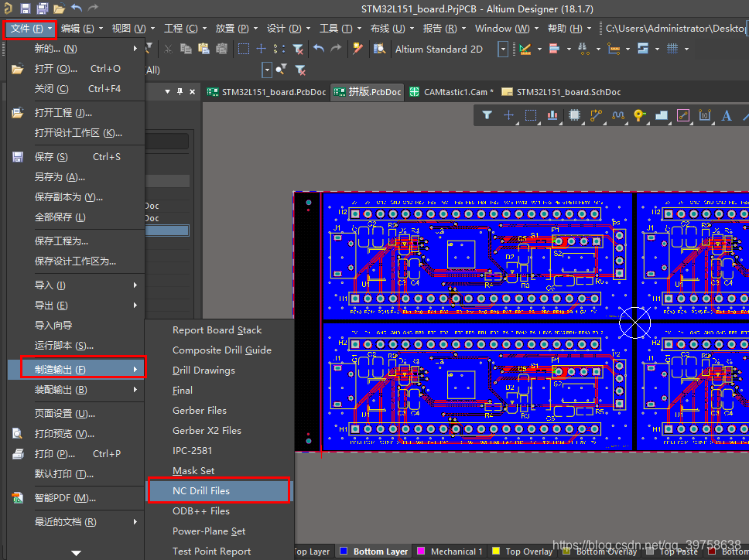The height and width of the screenshot is (560, 749).
Task: Close the side panel with X button
Action: click(192, 92)
